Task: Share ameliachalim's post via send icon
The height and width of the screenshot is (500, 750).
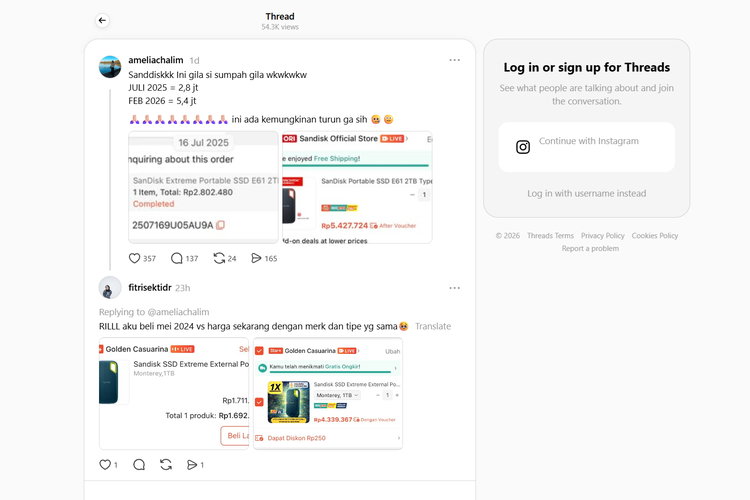Action: 256,258
